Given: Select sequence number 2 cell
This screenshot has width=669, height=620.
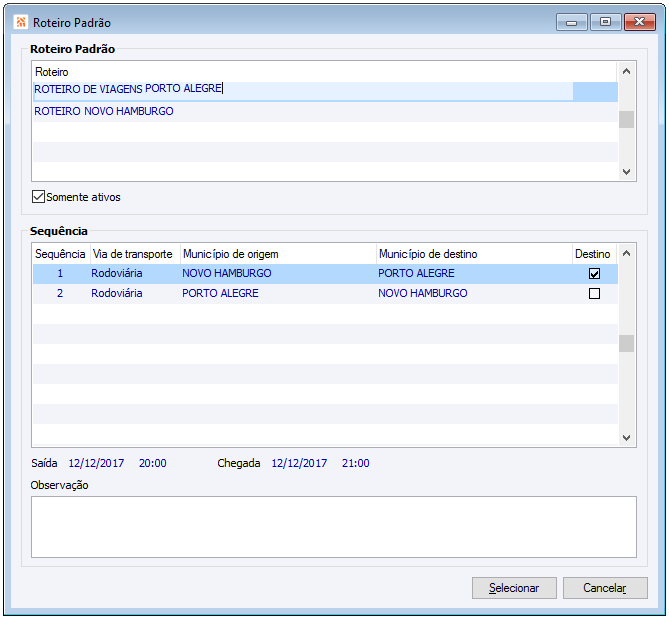Looking at the screenshot, I should (60, 294).
